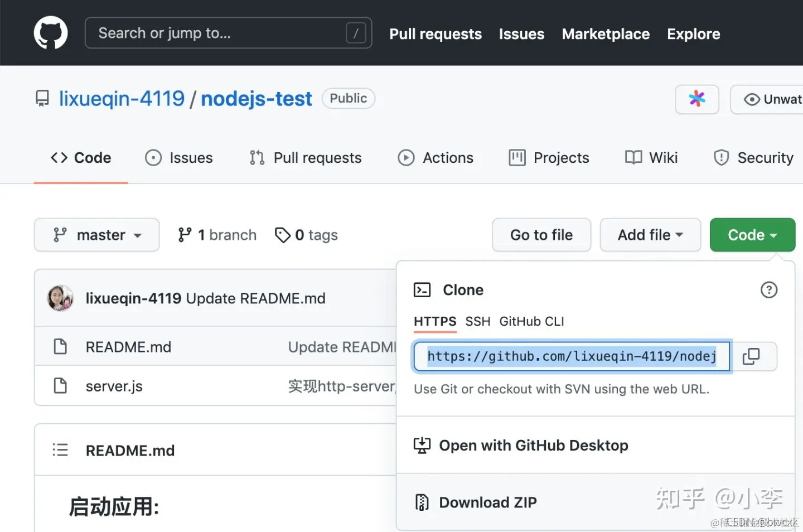
Task: Click the Open with GitHub Desktop icon
Action: coord(422,446)
